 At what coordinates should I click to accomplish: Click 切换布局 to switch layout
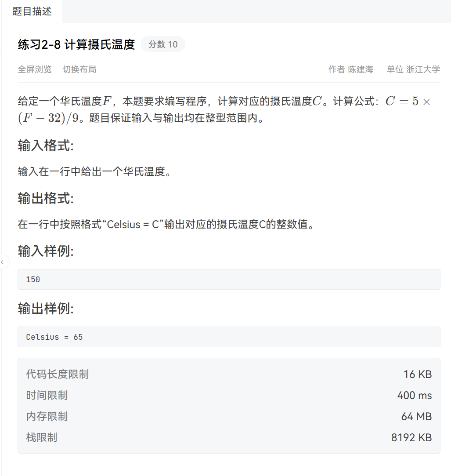point(79,69)
